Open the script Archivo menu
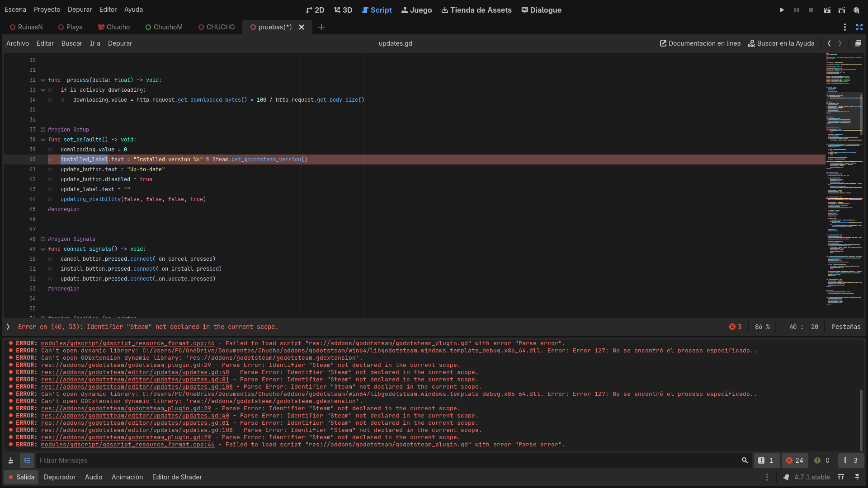Viewport: 868px width, 488px height. [18, 43]
